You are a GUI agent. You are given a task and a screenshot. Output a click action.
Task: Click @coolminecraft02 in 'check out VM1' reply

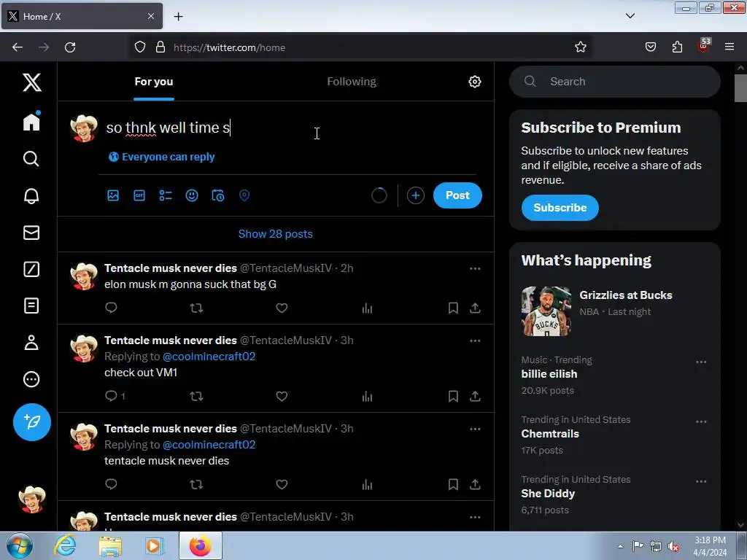coord(209,356)
